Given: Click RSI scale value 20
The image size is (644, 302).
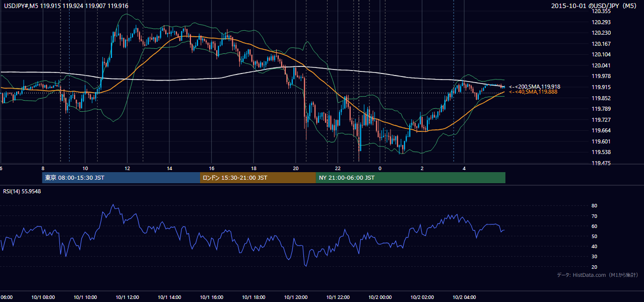Looking at the screenshot, I should click(595, 267).
